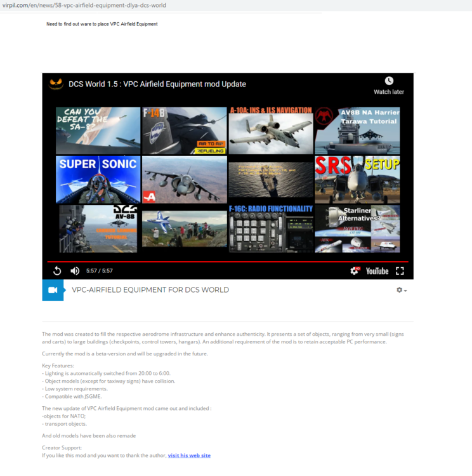Open 'Can you defeat the SA-8?' suggested video
This screenshot has height=476, width=472.
98,131
